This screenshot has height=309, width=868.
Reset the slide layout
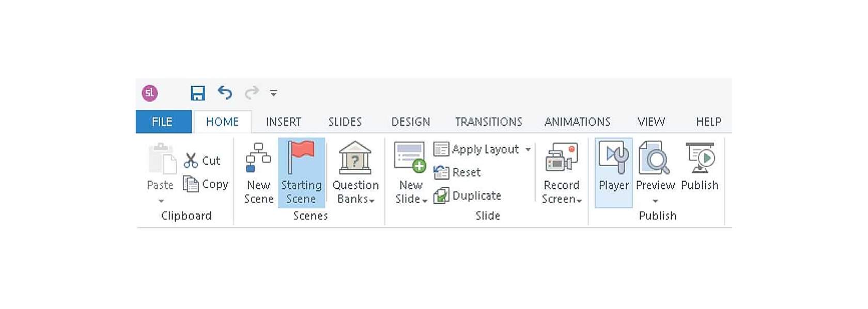pyautogui.click(x=457, y=172)
